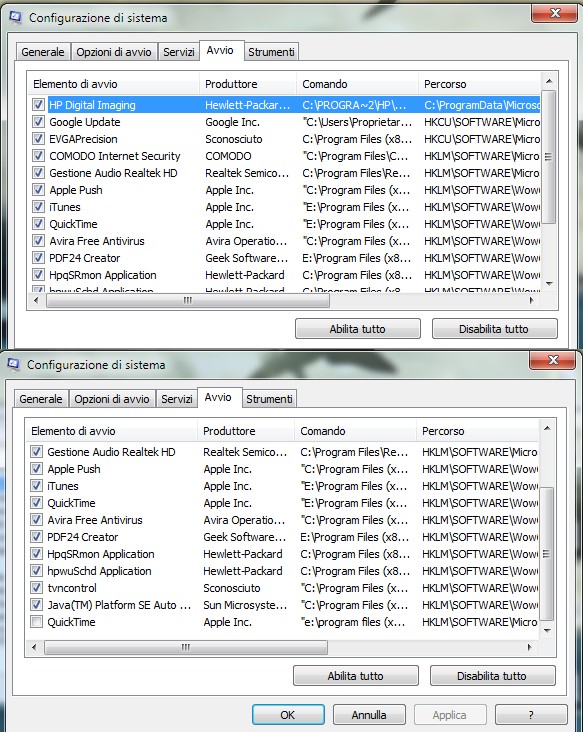Open Generale tab in upper window

tap(43, 52)
